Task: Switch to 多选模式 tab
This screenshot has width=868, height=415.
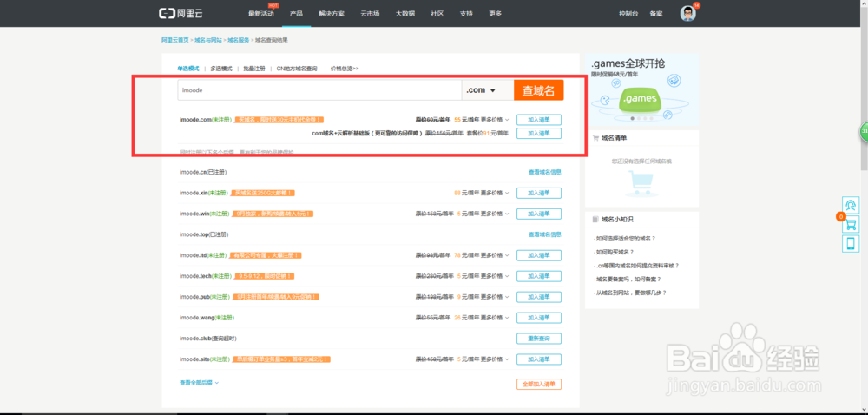Action: [220, 69]
